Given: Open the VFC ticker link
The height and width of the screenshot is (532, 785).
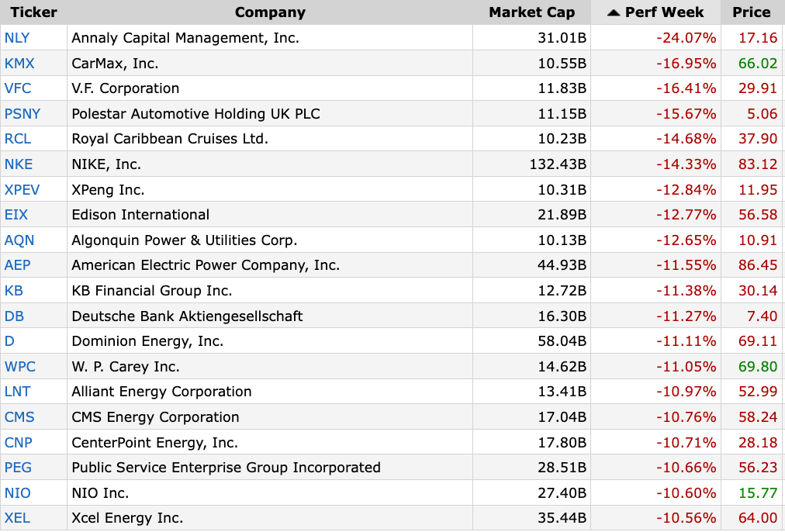Looking at the screenshot, I should click(18, 88).
